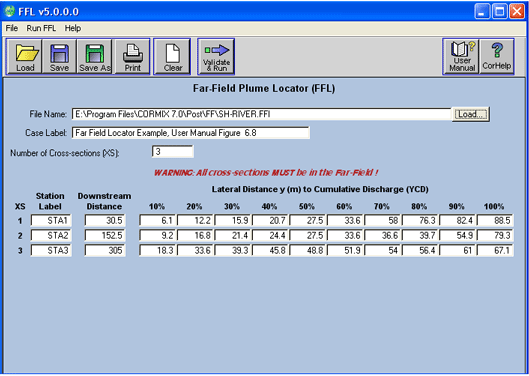Click the 48.8 cell under 50% column
The image size is (529, 376).
[307, 250]
